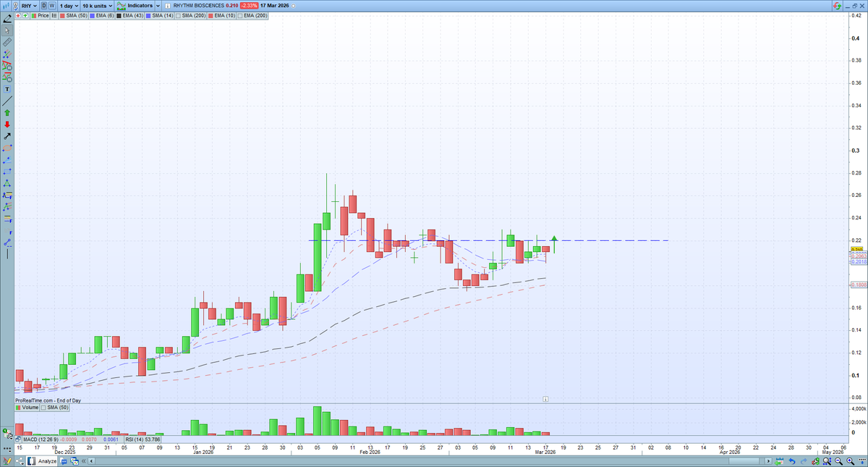
Task: Click the horizontal scrollbar thumb at bottom
Action: click(744, 460)
